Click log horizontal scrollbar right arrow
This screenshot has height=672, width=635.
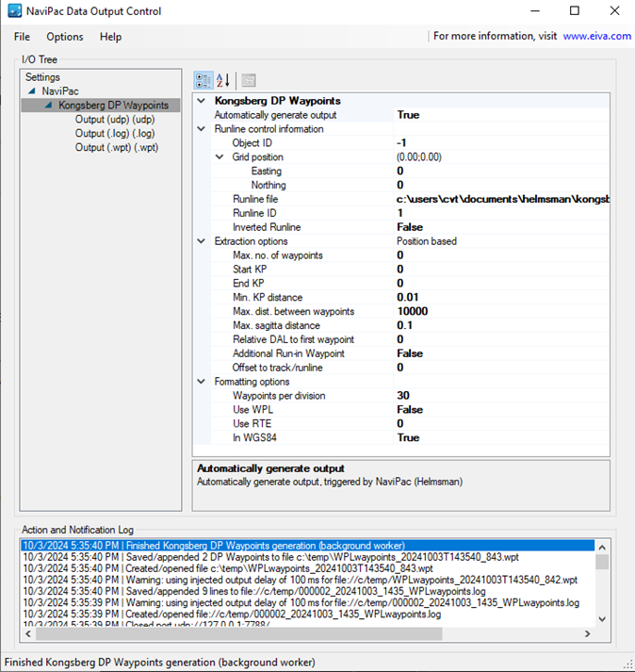(x=588, y=634)
